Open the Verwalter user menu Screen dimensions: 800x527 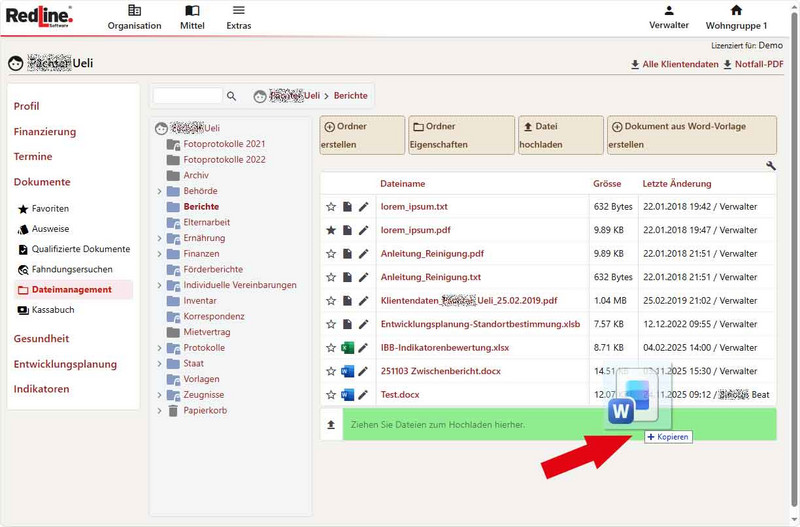(668, 17)
